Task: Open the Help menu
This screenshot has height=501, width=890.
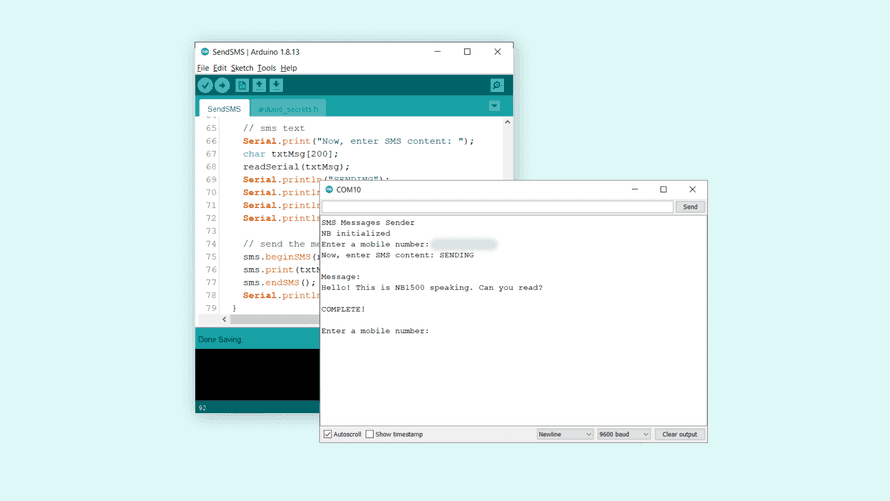Action: (288, 68)
